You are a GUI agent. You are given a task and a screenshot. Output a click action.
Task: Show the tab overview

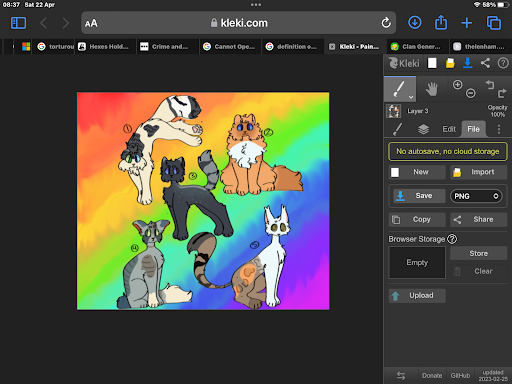pyautogui.click(x=494, y=23)
